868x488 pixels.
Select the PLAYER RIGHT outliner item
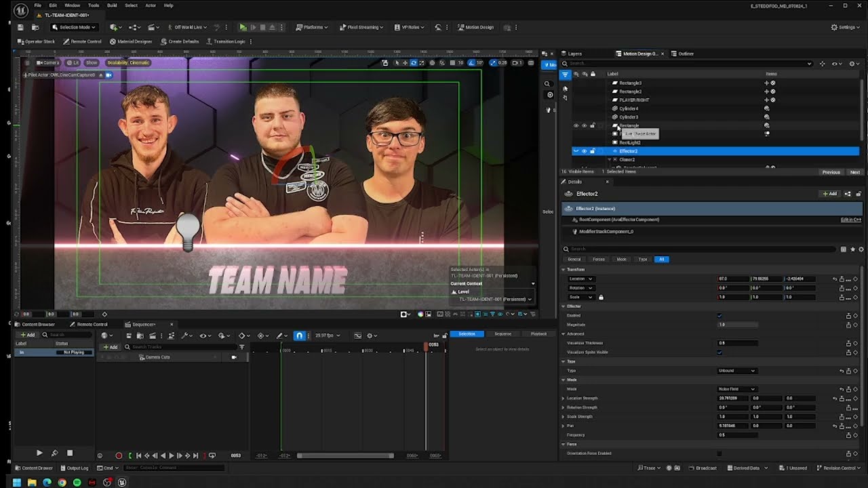634,100
